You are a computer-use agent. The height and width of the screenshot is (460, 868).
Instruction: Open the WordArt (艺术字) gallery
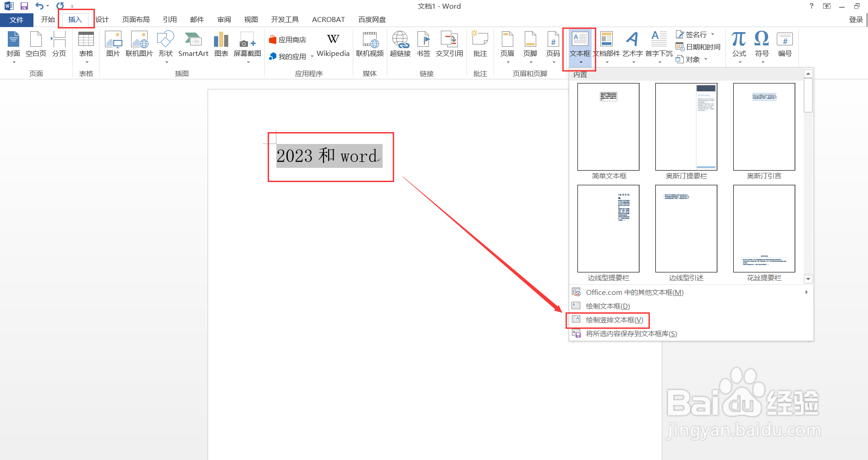pyautogui.click(x=632, y=46)
